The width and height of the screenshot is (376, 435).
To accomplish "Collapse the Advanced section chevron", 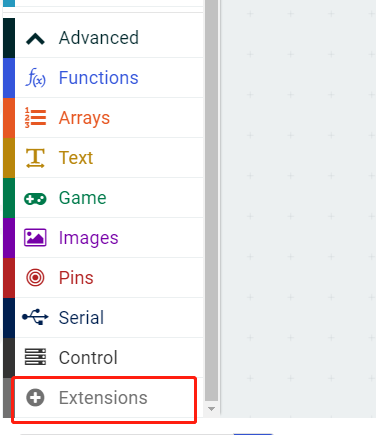I will point(35,38).
